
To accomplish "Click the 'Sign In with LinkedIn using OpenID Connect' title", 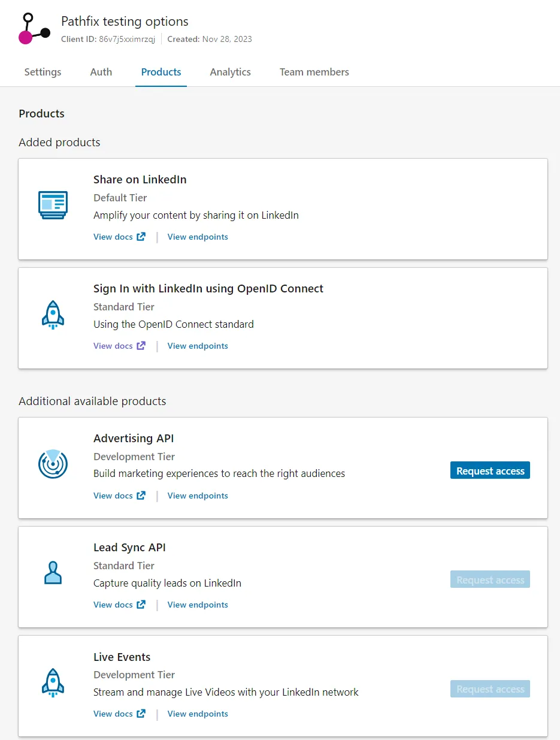I will click(x=208, y=289).
